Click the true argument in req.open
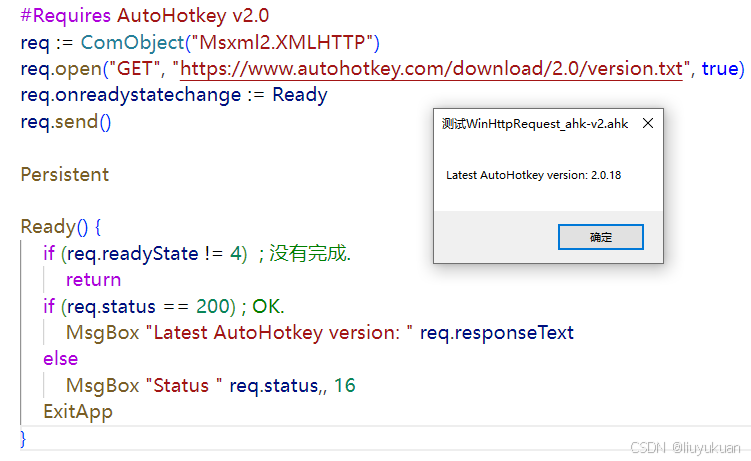 tap(720, 69)
